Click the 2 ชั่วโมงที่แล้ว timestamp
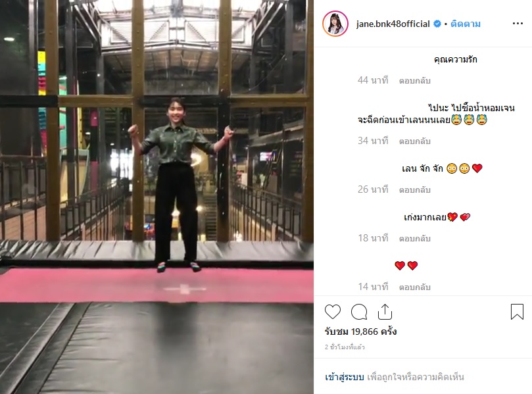This screenshot has width=532, height=394. [x=345, y=347]
